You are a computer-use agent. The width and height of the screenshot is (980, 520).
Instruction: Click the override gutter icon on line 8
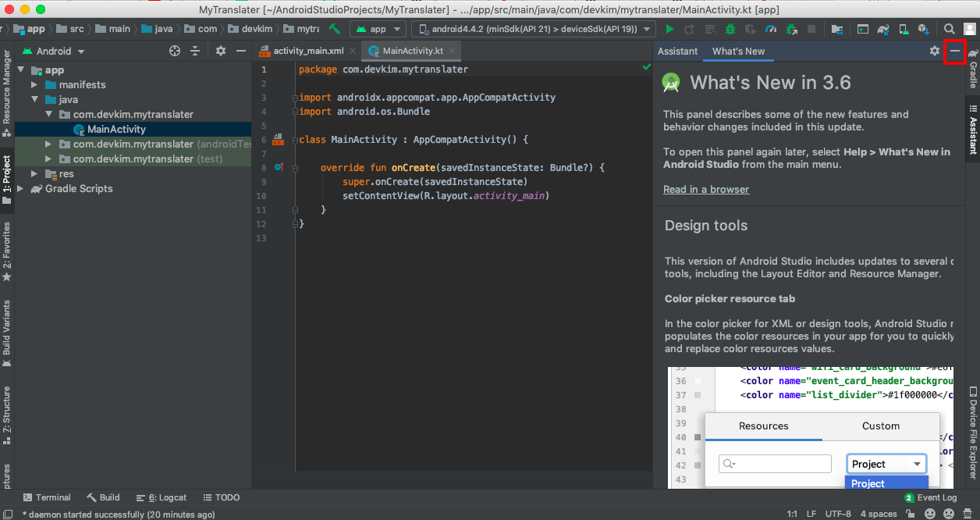point(279,167)
